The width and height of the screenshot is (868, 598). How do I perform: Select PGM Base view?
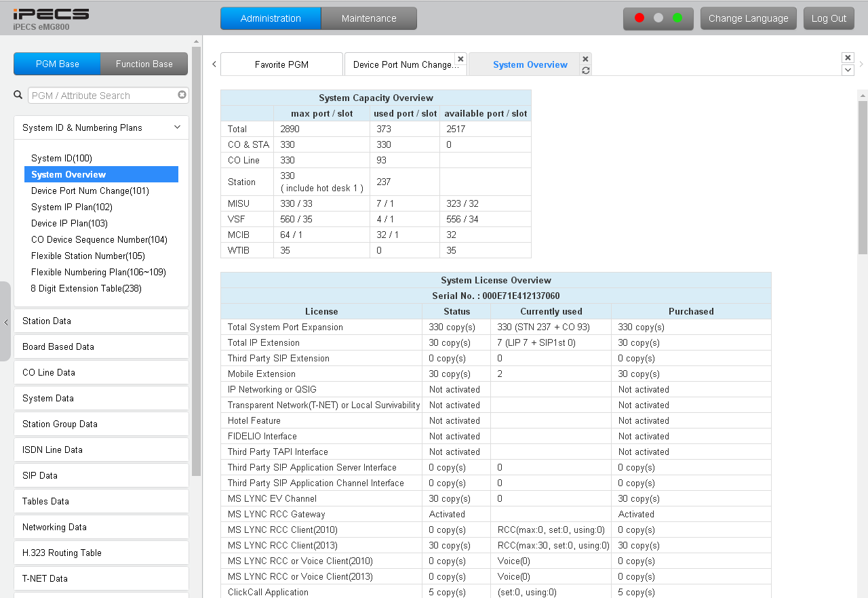(x=58, y=64)
